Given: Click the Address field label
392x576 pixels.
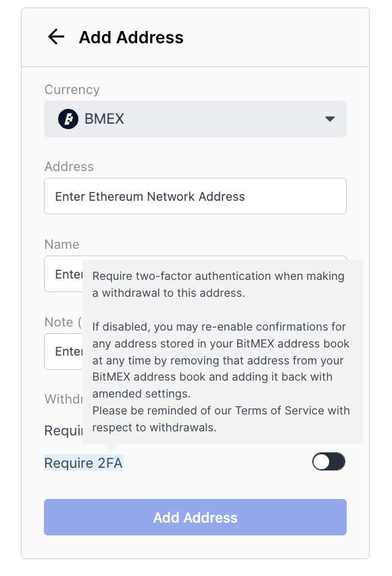Looking at the screenshot, I should pyautogui.click(x=69, y=167).
